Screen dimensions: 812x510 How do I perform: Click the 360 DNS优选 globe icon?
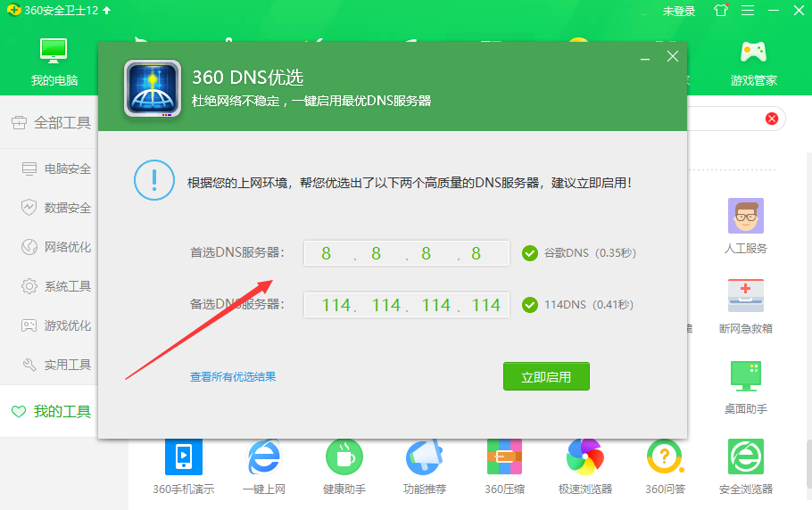153,88
